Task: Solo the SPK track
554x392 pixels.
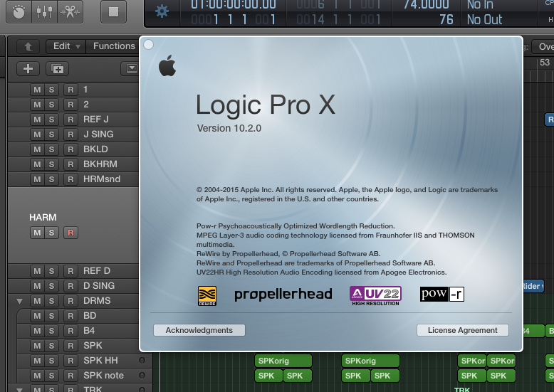Action: coord(51,345)
